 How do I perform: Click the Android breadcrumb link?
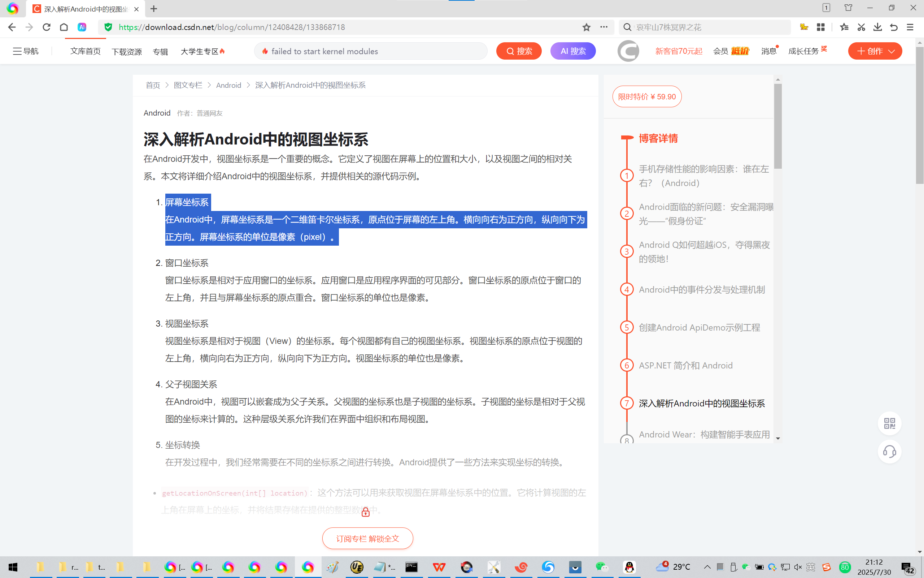[x=229, y=85]
